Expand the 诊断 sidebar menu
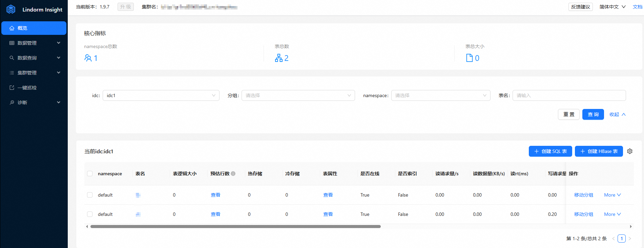Viewport: 644px width, 248px height. tap(34, 103)
